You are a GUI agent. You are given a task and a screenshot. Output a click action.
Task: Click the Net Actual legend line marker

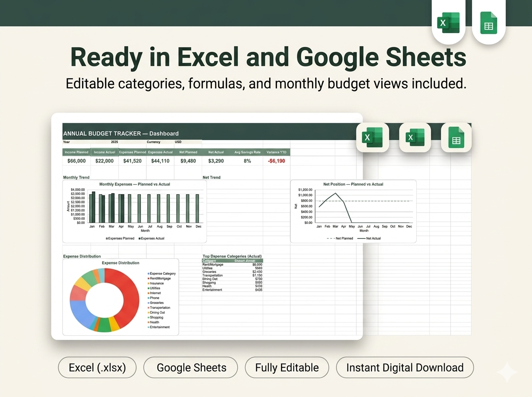click(361, 238)
